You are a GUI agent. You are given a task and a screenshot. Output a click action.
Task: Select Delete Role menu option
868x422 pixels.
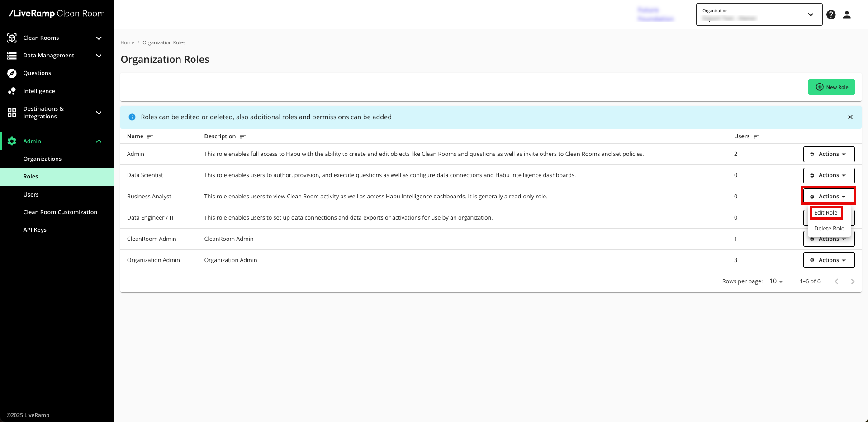829,229
